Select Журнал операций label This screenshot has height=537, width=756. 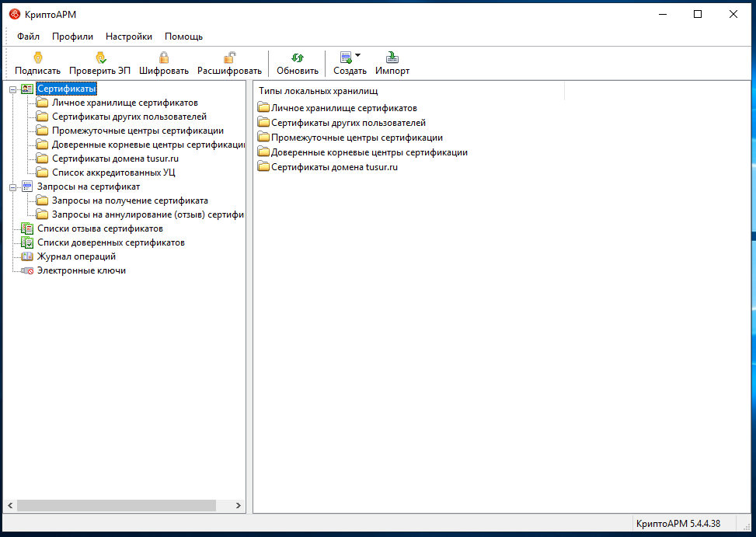click(x=77, y=256)
